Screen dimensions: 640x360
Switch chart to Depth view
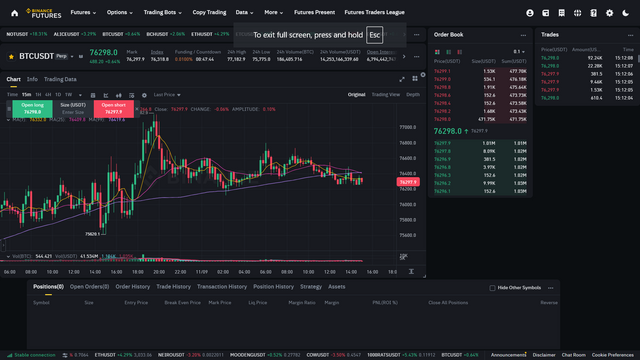pyautogui.click(x=413, y=95)
